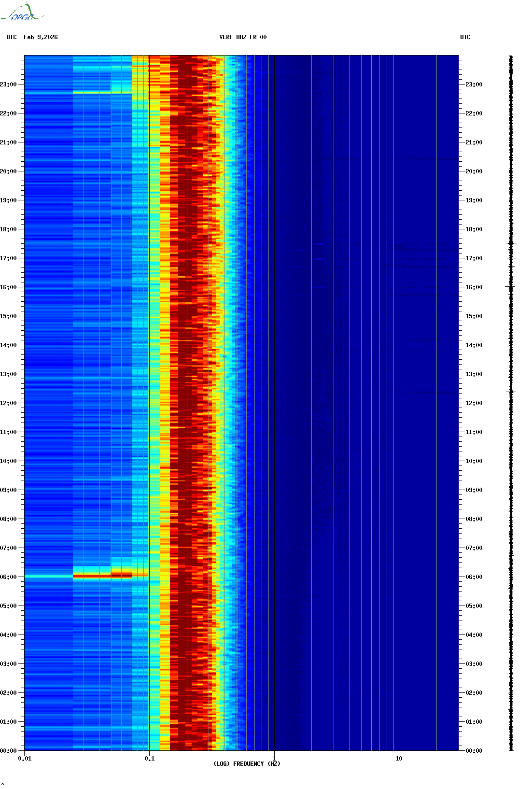Viewport: 532px width, 789px height.
Task: Click the 15:00 time label on left axis
Action: point(8,316)
